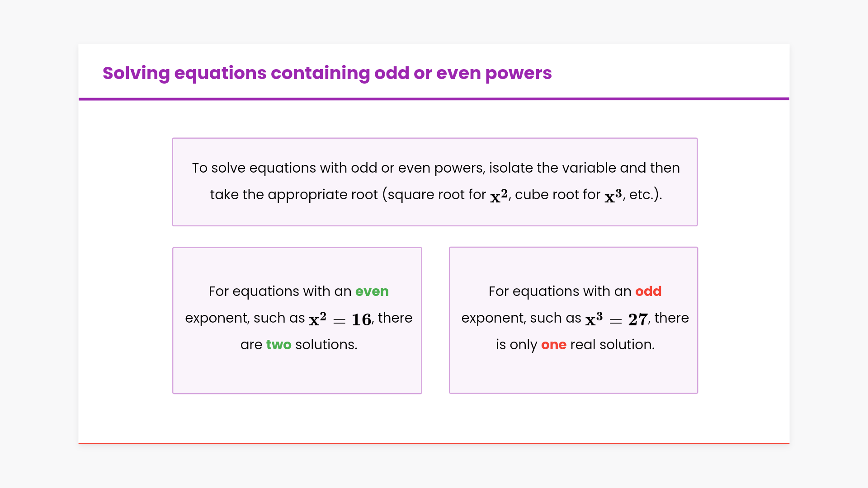The width and height of the screenshot is (868, 488).
Task: Click the red word "one"
Action: tap(553, 345)
